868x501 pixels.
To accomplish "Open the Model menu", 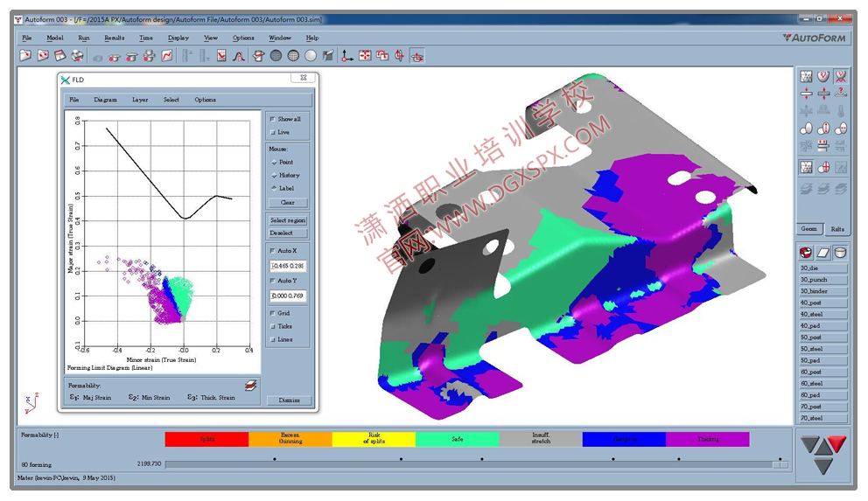I will click(55, 38).
